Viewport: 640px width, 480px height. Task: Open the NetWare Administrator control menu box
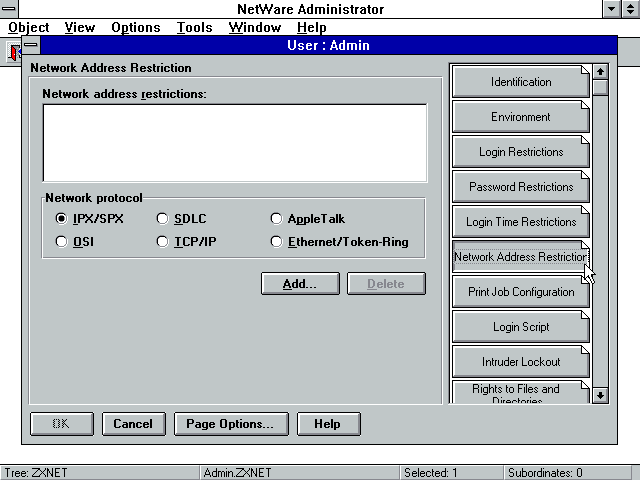click(9, 9)
